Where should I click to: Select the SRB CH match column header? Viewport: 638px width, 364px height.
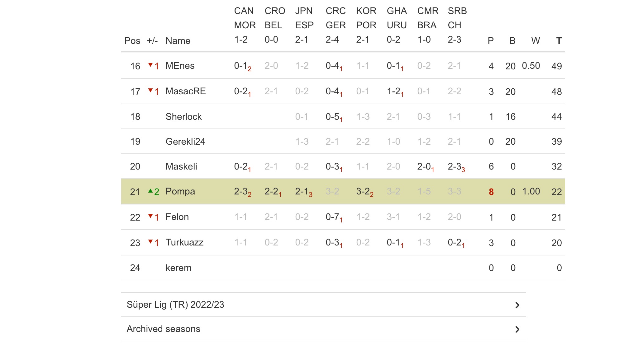coord(457,25)
